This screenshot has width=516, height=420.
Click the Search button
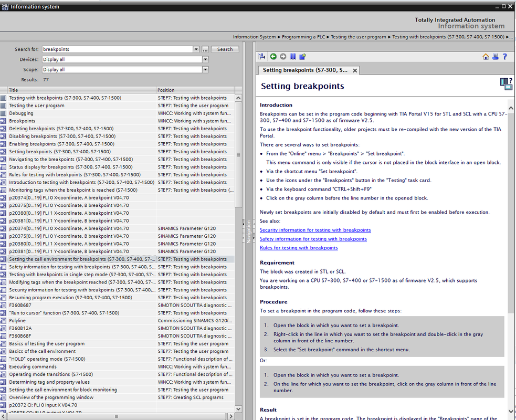(225, 49)
